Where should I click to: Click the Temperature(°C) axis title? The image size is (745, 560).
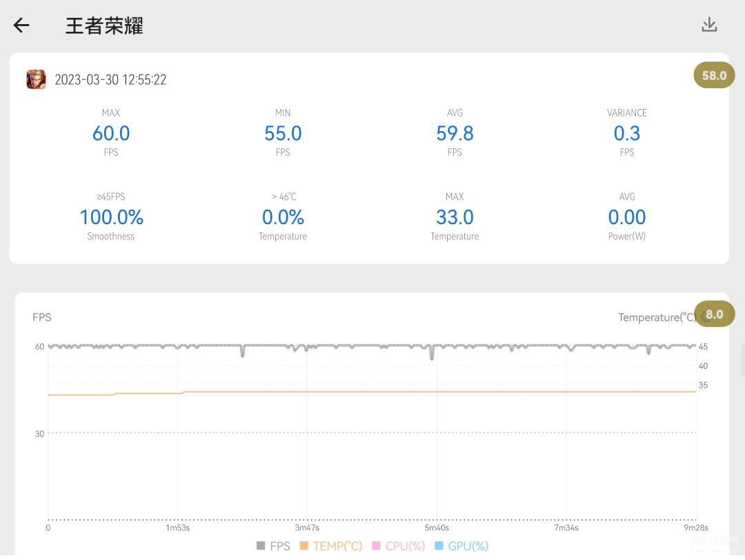tap(657, 318)
